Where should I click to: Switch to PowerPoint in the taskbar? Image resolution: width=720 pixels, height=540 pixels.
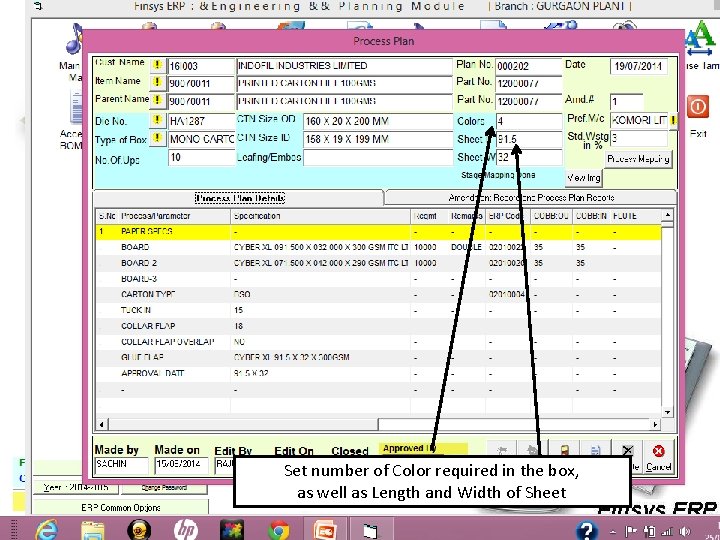(325, 530)
